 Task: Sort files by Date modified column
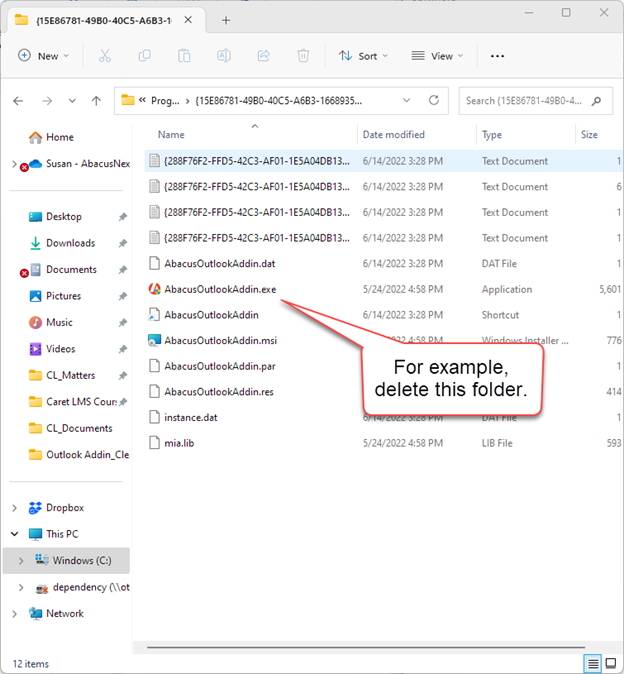393,135
